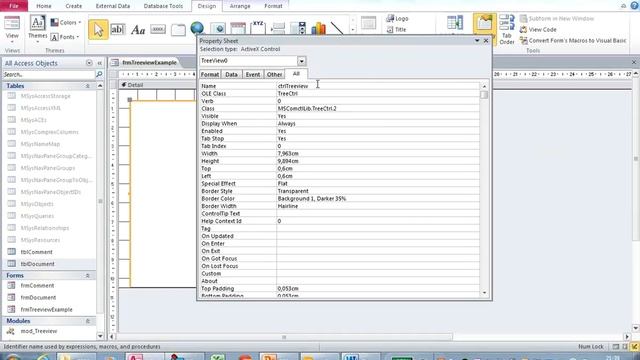This screenshot has height=360, width=640.
Task: Switch to the Home ribbon tab
Action: 44,6
